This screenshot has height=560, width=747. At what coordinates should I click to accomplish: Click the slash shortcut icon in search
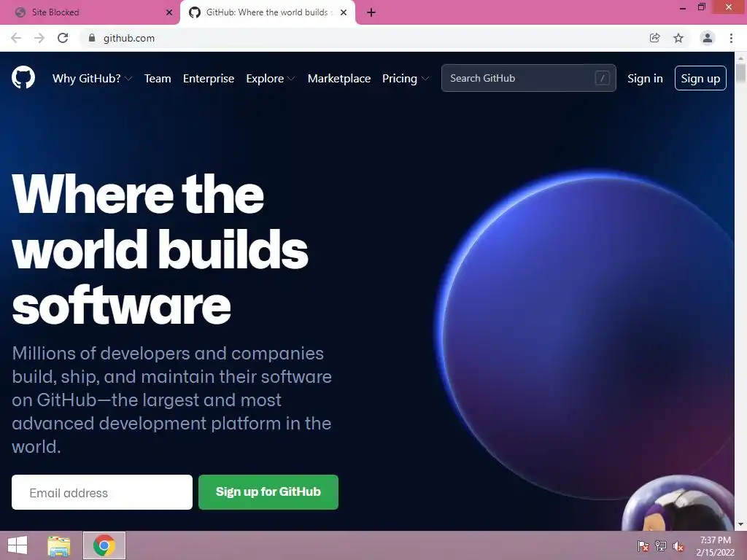tap(602, 78)
